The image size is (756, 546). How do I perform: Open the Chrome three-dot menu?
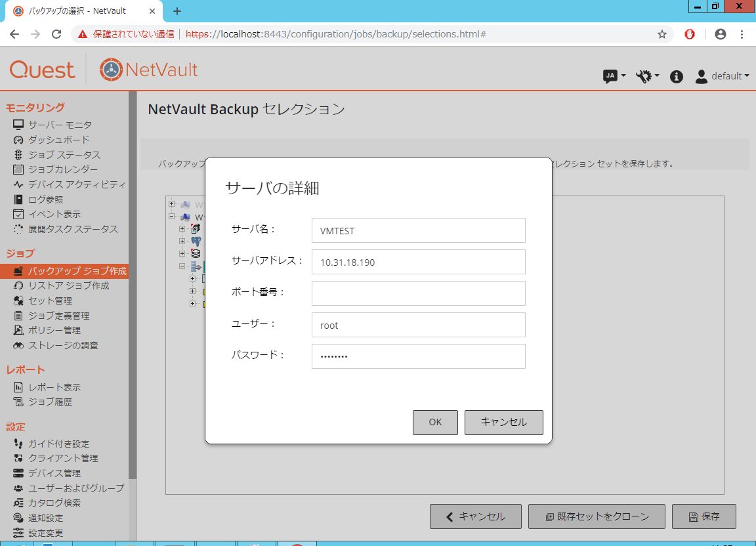click(742, 34)
